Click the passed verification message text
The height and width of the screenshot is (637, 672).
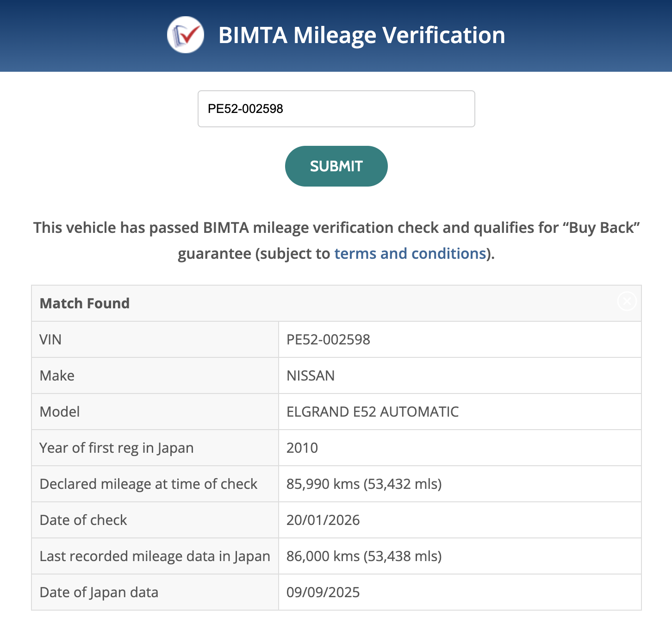[x=336, y=228]
